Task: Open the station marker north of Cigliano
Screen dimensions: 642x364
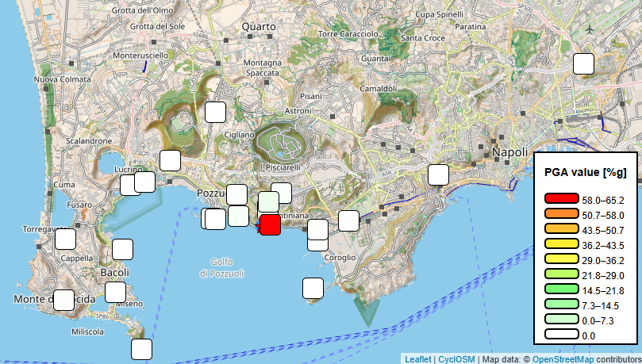Action: (x=215, y=112)
